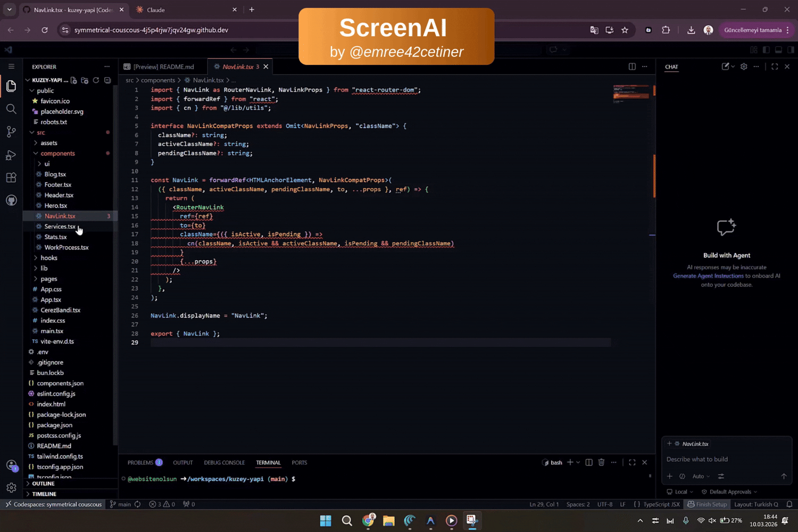Maximize the bottom panel

pos(632,462)
